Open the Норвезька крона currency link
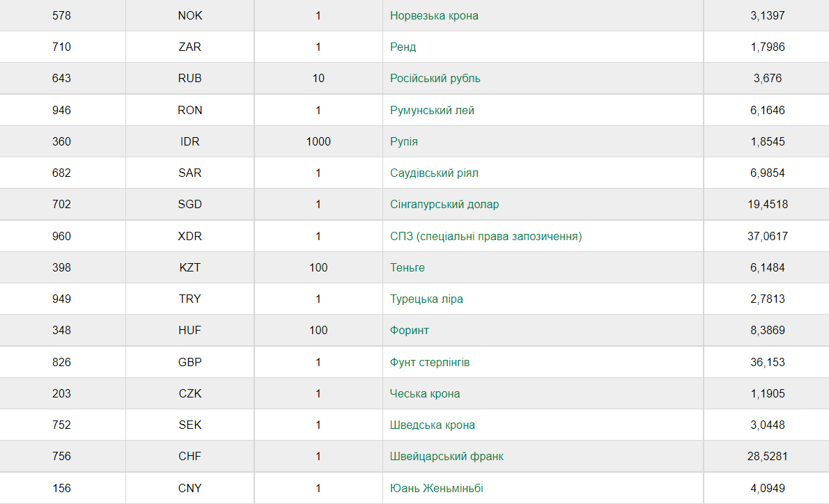This screenshot has width=829, height=504. click(x=434, y=15)
